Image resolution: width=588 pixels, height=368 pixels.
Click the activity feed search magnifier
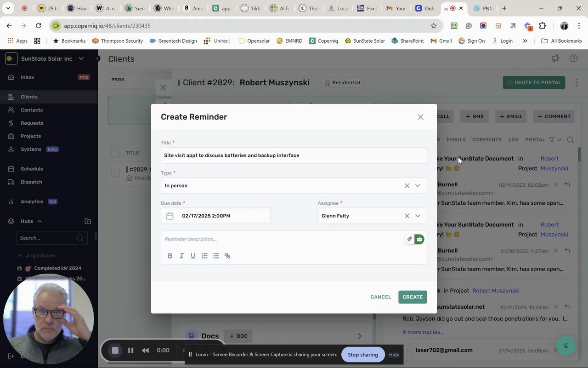pos(570,140)
